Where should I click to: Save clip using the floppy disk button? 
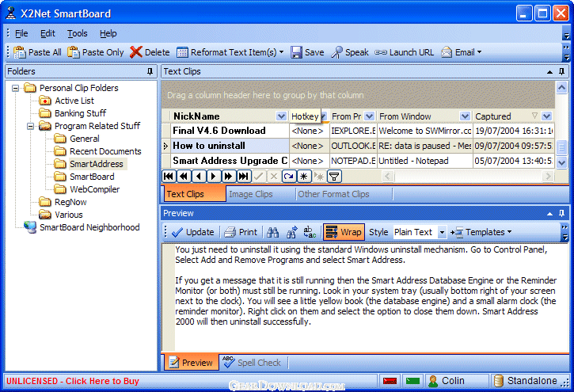[x=307, y=52]
